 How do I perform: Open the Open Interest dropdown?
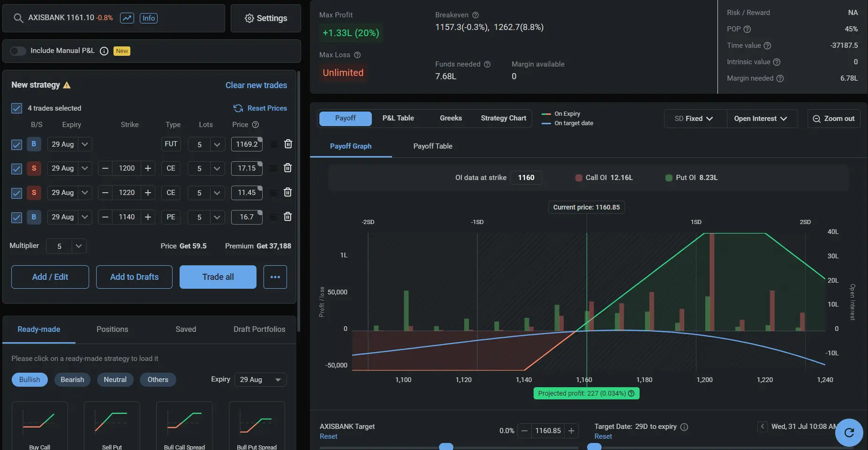pos(762,119)
